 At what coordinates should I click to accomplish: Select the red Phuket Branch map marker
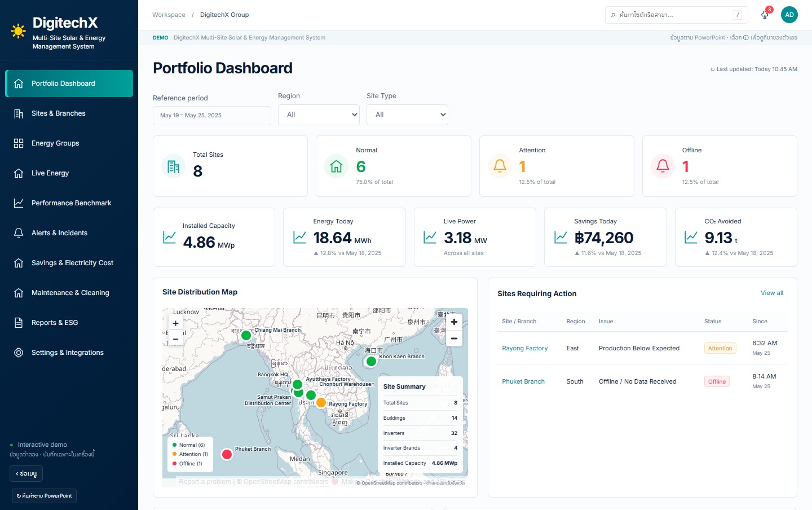227,454
